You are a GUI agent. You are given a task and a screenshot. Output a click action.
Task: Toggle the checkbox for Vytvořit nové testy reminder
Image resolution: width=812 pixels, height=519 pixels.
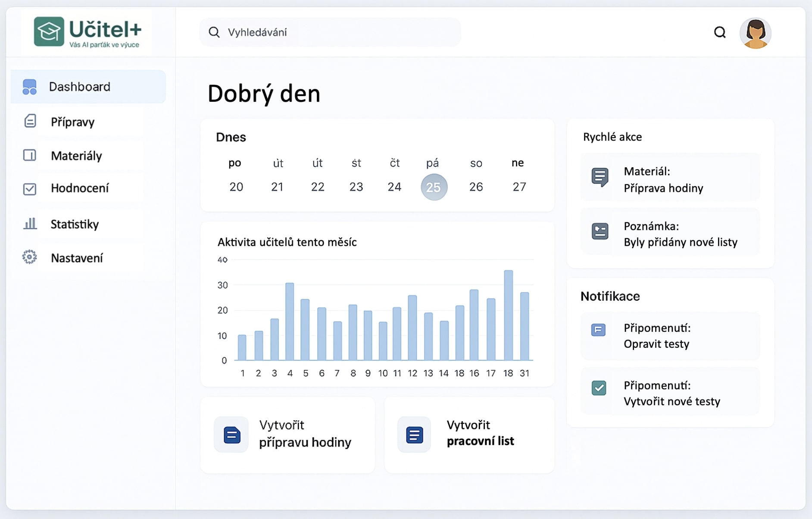pos(599,388)
